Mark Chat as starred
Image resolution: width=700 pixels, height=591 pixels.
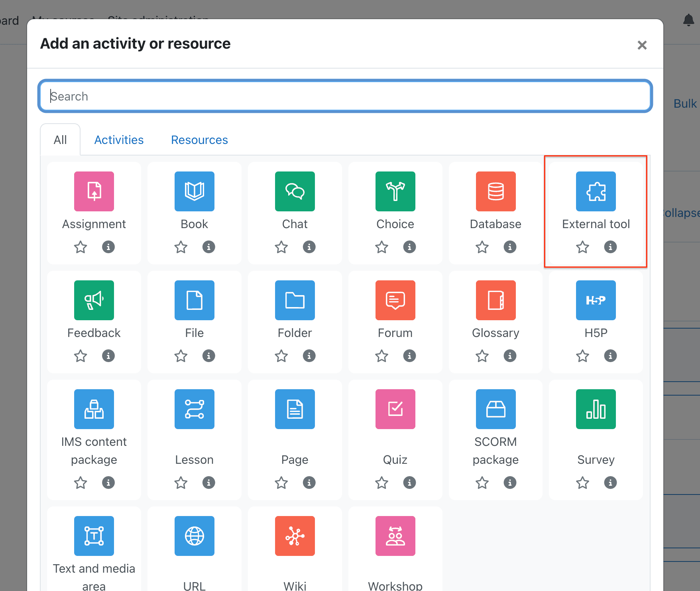(281, 247)
